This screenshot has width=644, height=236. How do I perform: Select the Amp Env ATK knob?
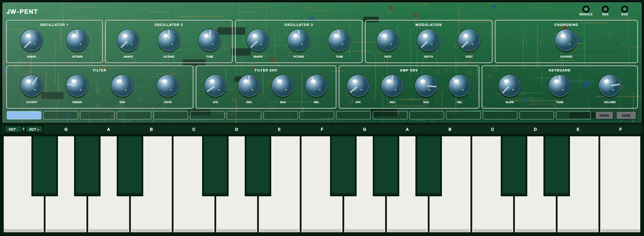(358, 86)
